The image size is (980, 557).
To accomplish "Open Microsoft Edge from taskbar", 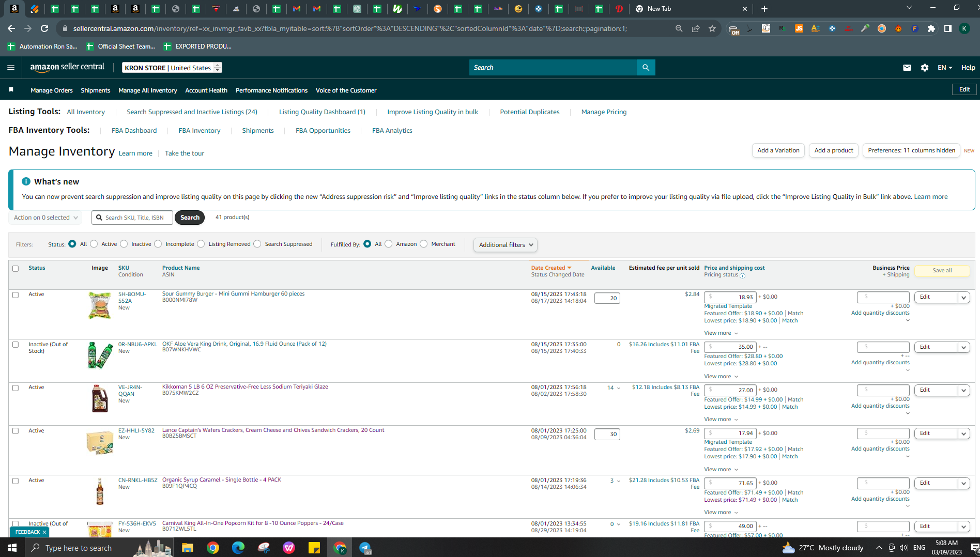I will [238, 548].
